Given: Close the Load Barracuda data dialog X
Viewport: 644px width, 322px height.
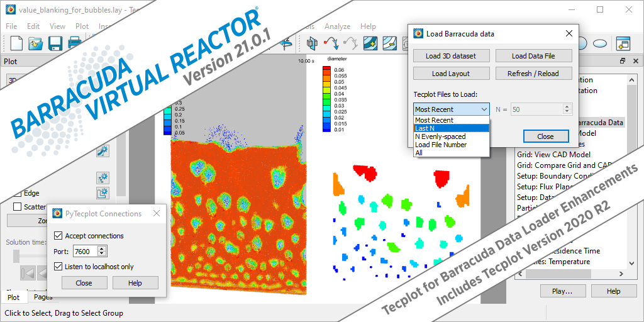Looking at the screenshot, I should tap(569, 34).
